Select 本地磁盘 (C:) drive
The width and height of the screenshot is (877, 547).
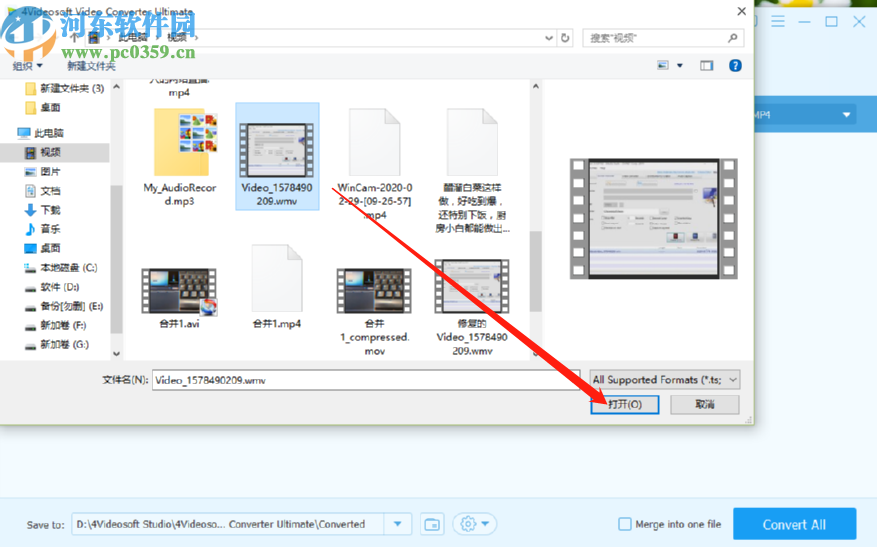tap(62, 268)
